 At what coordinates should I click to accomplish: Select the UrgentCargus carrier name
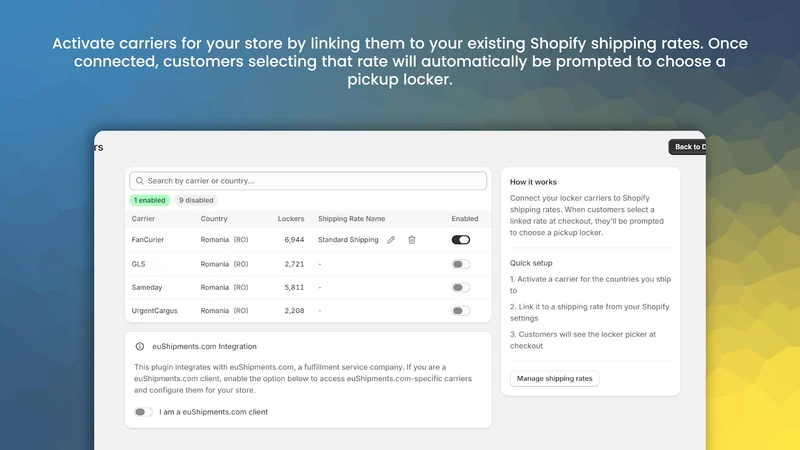pyautogui.click(x=155, y=311)
